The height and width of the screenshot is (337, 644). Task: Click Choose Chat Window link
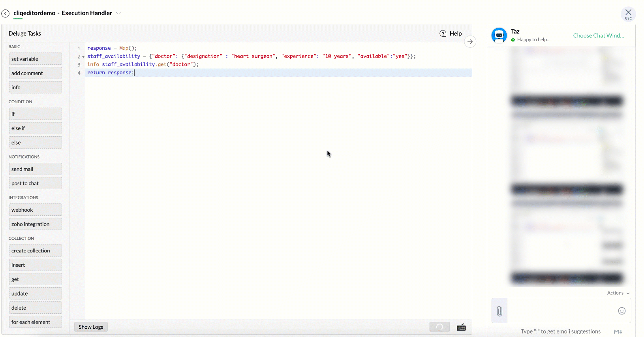coord(599,36)
